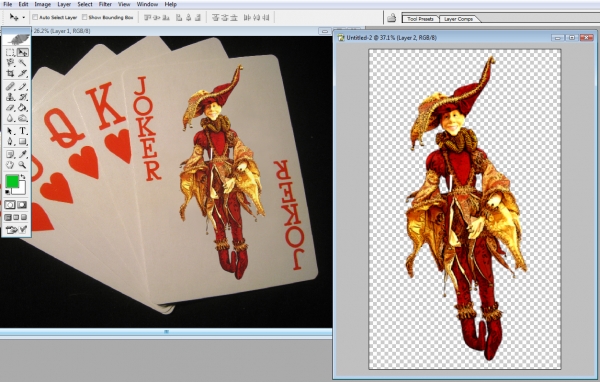Select the Blur tool
Viewport: 600px width, 382px height.
point(10,118)
